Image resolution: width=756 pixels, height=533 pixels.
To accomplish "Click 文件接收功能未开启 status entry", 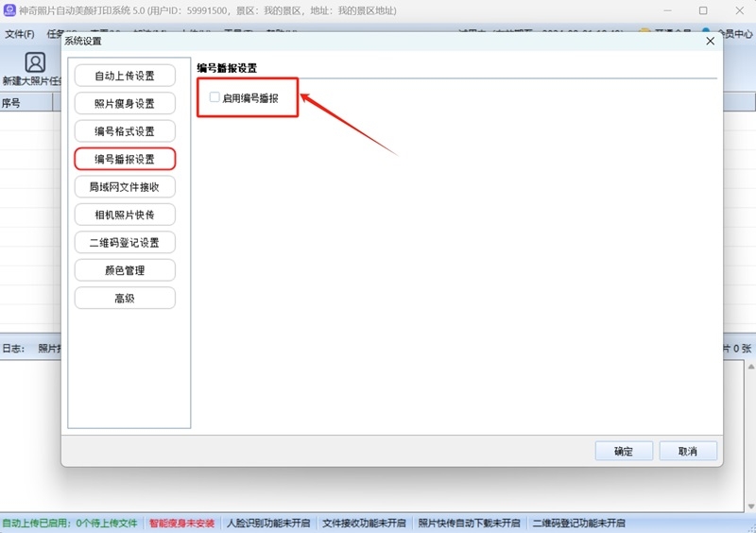I will click(364, 524).
